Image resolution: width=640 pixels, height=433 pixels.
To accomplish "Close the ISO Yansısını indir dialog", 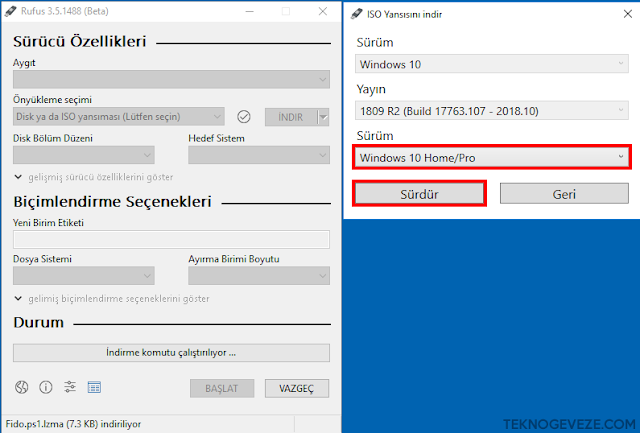I will pos(628,14).
